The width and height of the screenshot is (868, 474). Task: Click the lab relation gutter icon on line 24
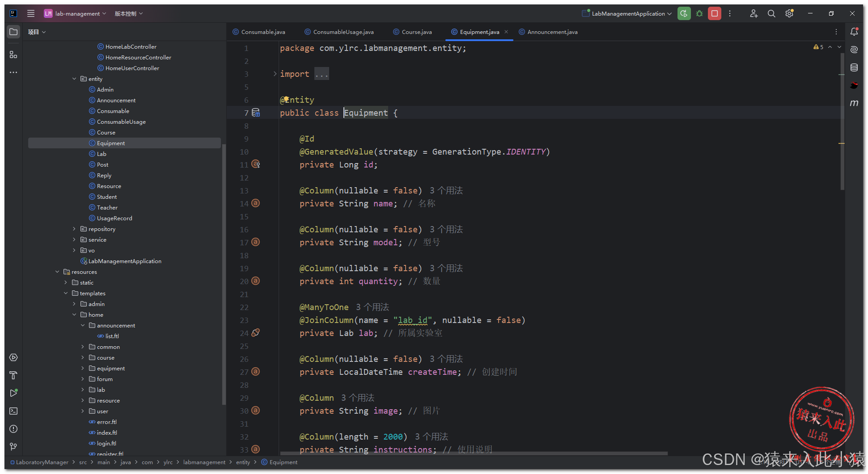click(x=255, y=333)
